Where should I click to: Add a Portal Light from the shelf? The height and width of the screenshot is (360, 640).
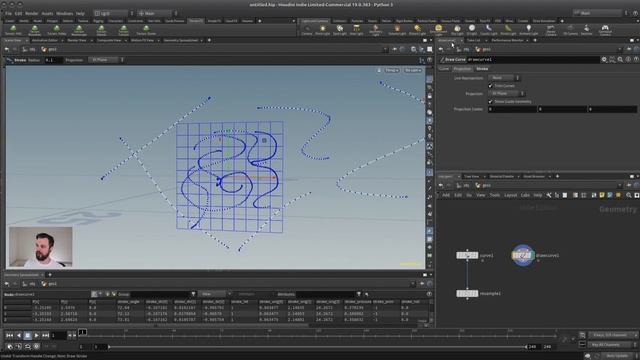point(508,30)
